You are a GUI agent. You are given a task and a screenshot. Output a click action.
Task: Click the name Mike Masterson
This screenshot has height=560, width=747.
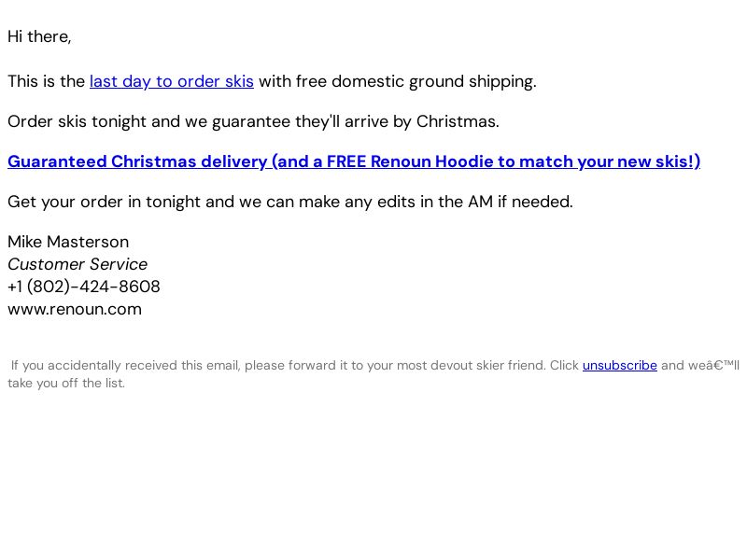68,242
